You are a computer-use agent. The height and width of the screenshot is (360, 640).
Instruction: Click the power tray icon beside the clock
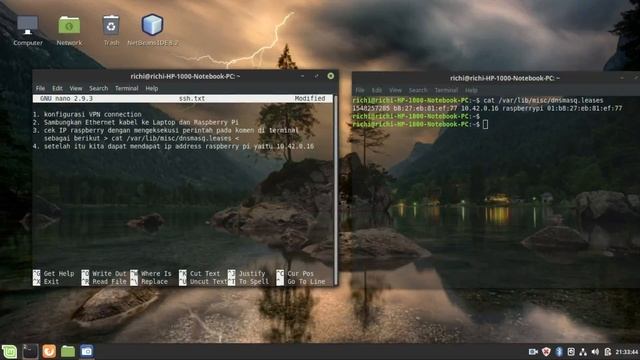point(607,352)
